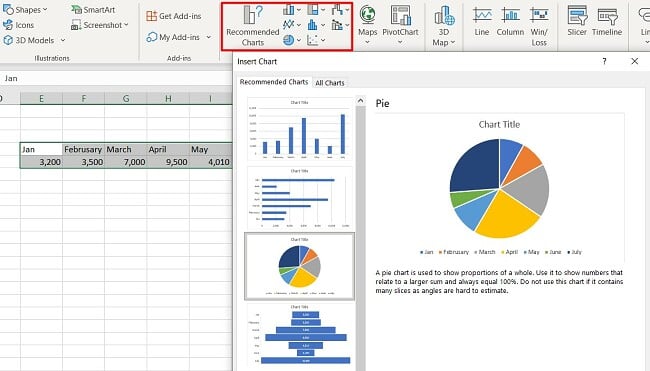Click the large pie chart preview

click(x=500, y=189)
